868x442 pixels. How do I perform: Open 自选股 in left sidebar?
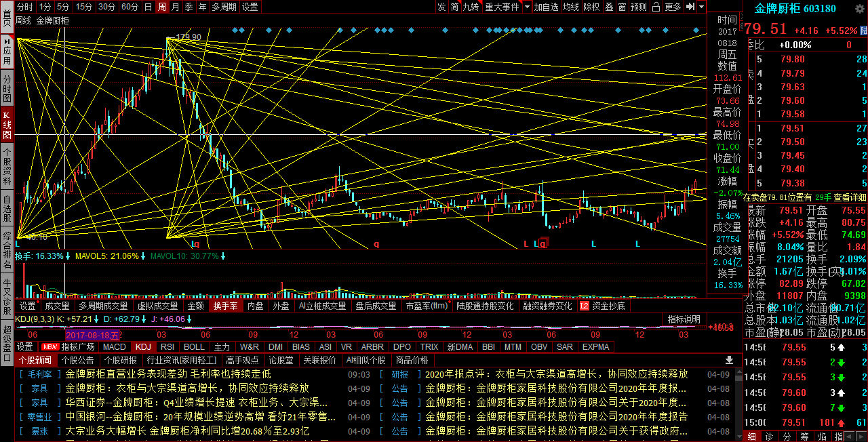(6, 210)
